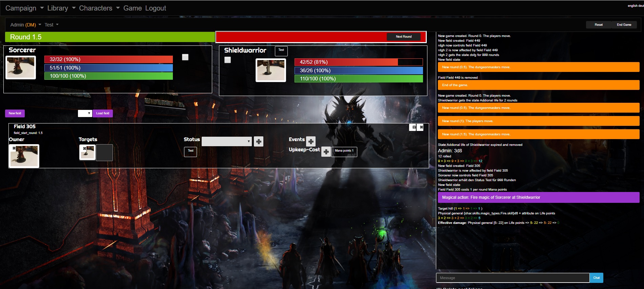Click Shieldwarrior's life bar 42/52
Image resolution: width=644 pixels, height=289 pixels.
pyautogui.click(x=359, y=62)
